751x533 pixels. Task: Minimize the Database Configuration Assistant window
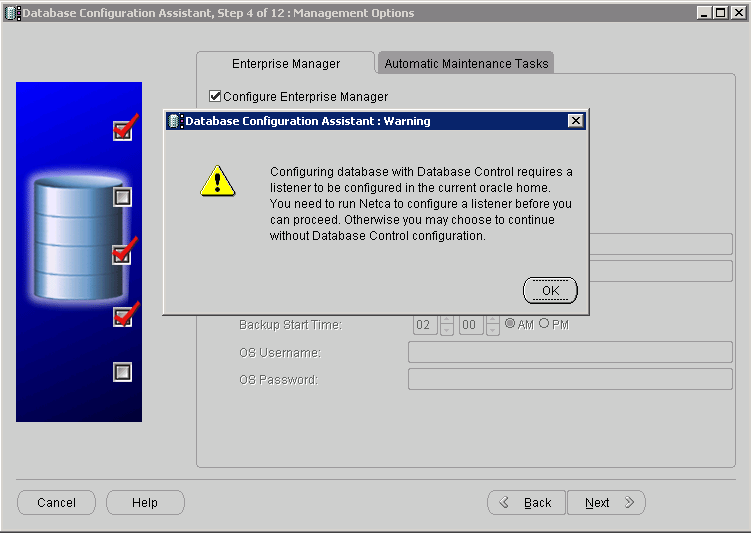[x=704, y=13]
